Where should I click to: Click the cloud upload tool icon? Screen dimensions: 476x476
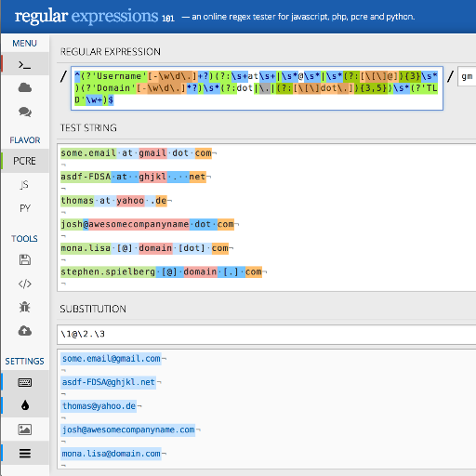[x=25, y=331]
